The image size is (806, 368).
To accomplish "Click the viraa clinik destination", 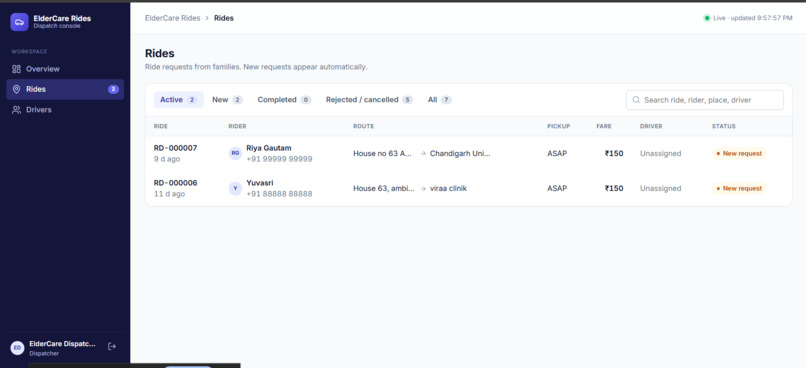I will point(448,188).
